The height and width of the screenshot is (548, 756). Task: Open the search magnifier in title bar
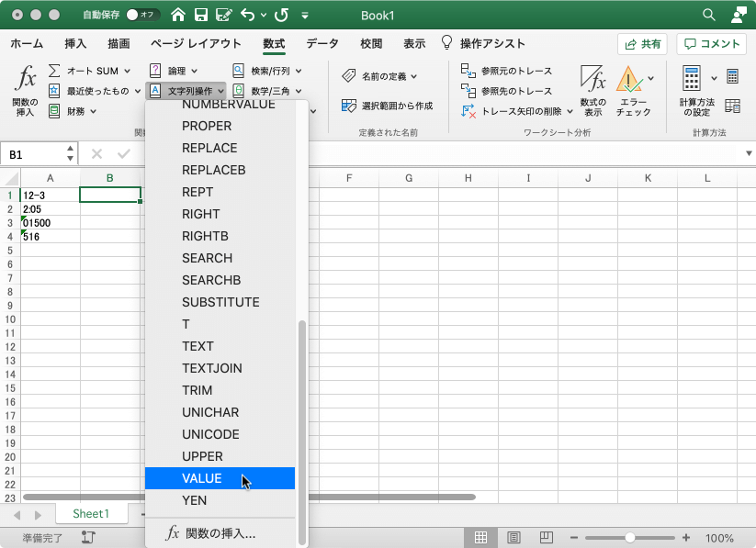coord(708,15)
